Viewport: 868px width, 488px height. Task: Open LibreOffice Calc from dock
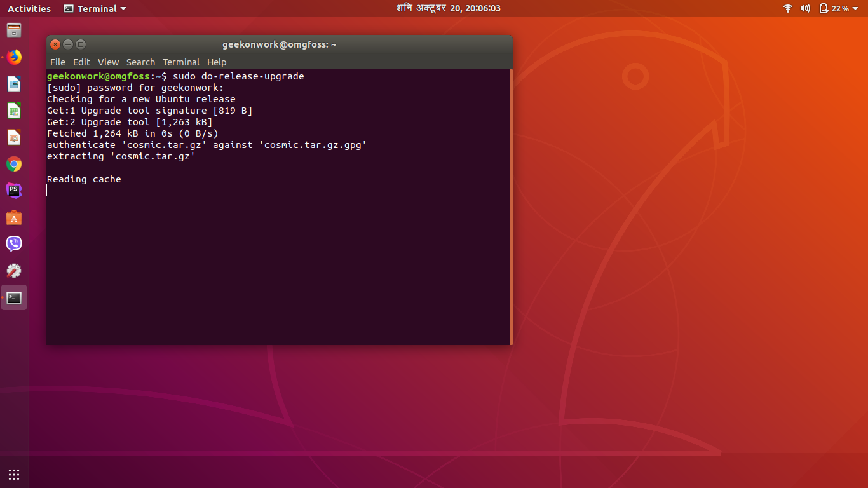(x=14, y=111)
